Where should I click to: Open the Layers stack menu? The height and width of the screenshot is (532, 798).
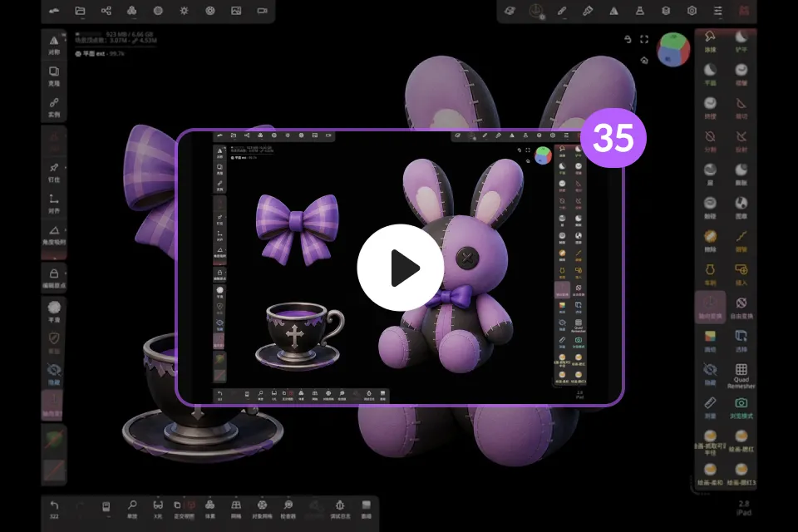[x=666, y=11]
